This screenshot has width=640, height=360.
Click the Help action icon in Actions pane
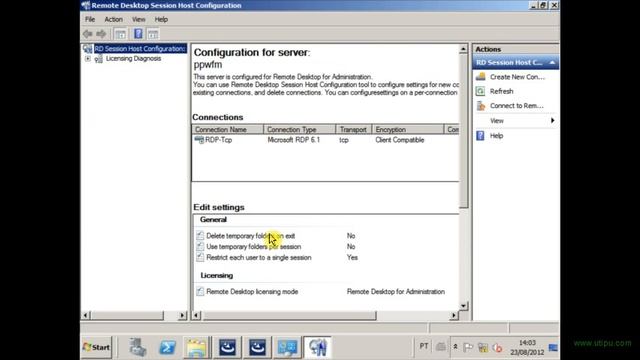(480, 136)
